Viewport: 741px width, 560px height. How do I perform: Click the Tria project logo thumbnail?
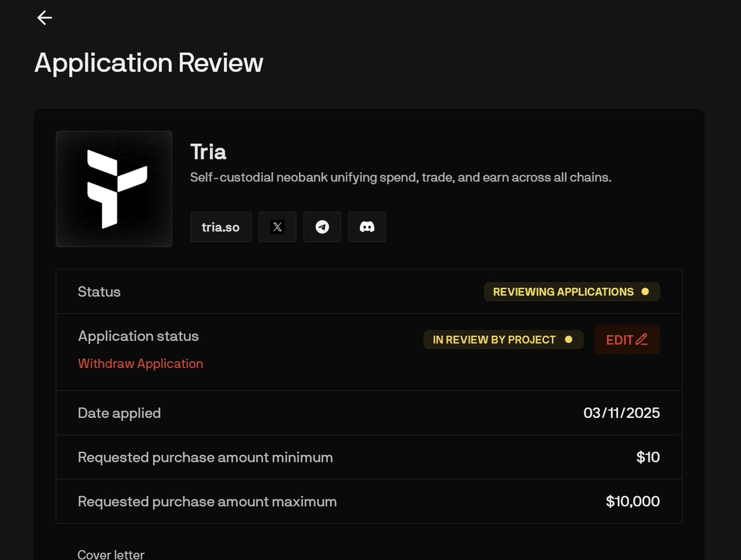(x=114, y=189)
